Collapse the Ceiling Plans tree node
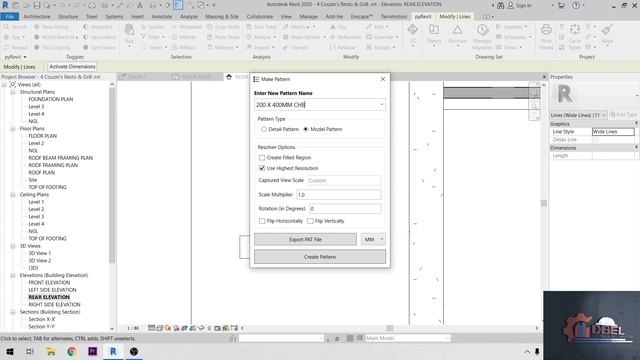 13,195
